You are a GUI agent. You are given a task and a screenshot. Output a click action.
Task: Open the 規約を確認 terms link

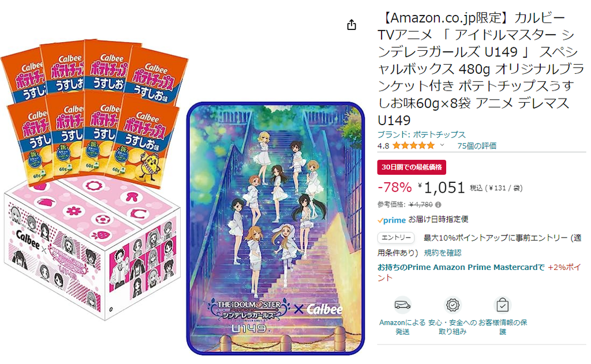(x=443, y=253)
